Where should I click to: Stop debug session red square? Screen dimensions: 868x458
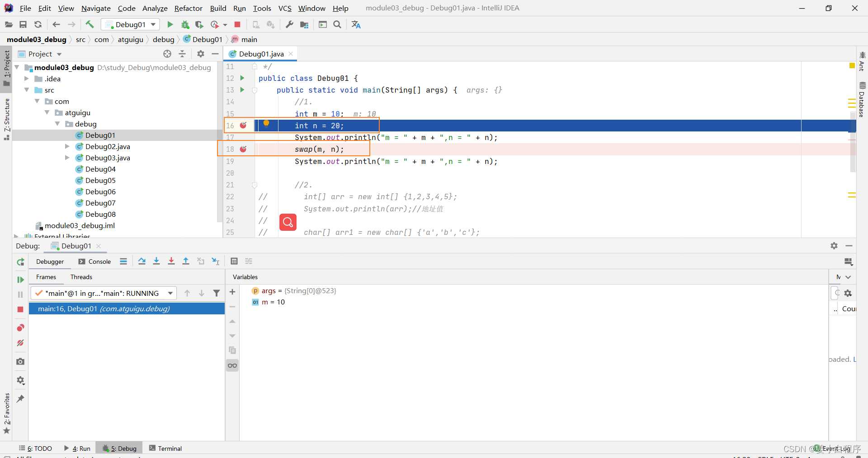click(20, 309)
